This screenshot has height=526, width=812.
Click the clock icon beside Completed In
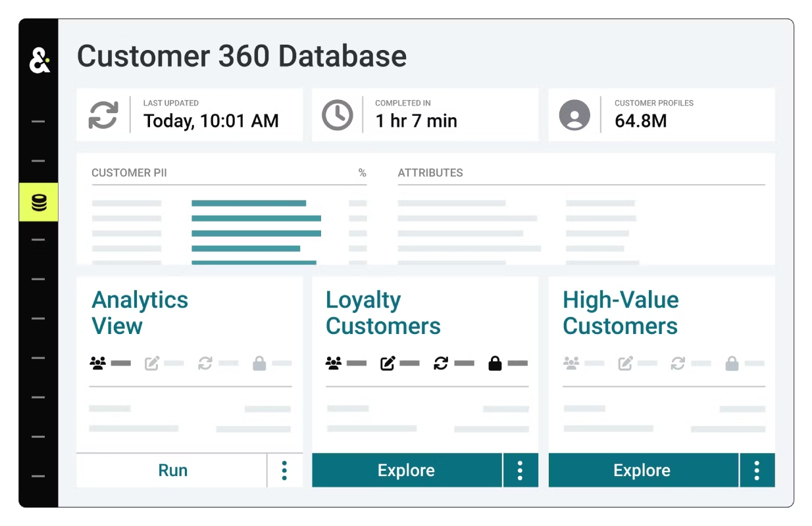coord(338,115)
